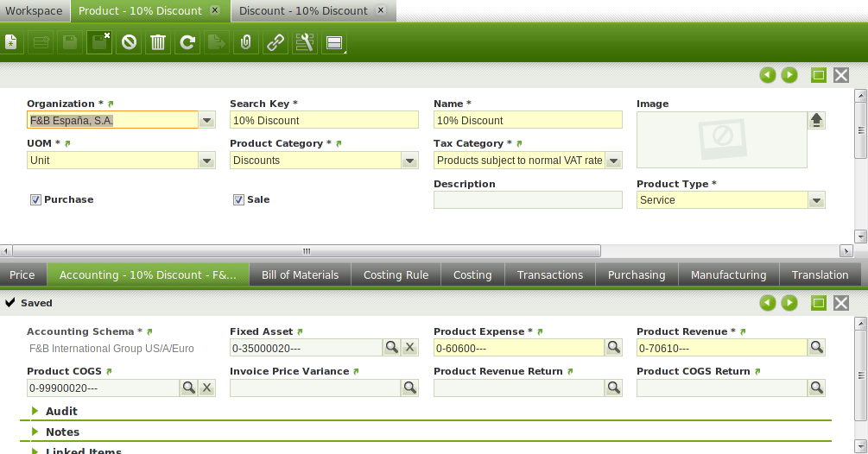
Task: Click the chain link icon in toolbar
Action: 276,42
